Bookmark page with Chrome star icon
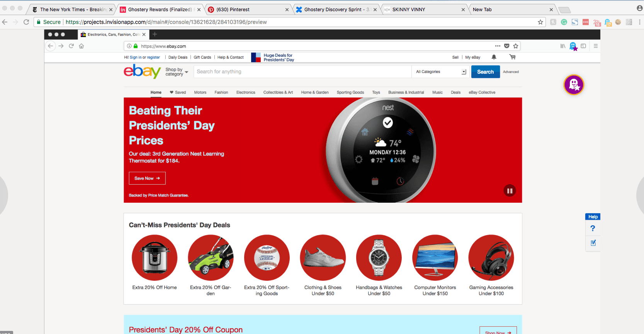Image resolution: width=644 pixels, height=334 pixels. [540, 22]
